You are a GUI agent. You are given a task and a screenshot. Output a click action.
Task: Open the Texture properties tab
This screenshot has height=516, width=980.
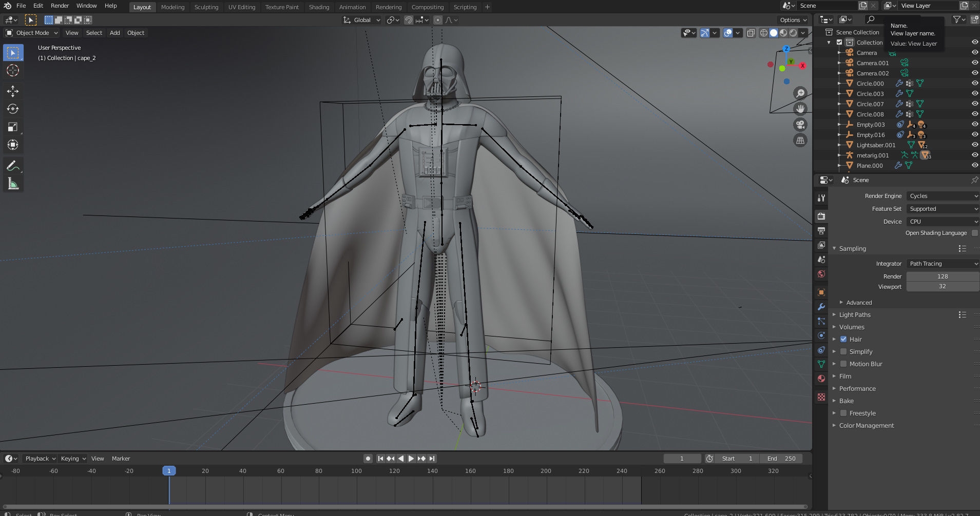[821, 397]
